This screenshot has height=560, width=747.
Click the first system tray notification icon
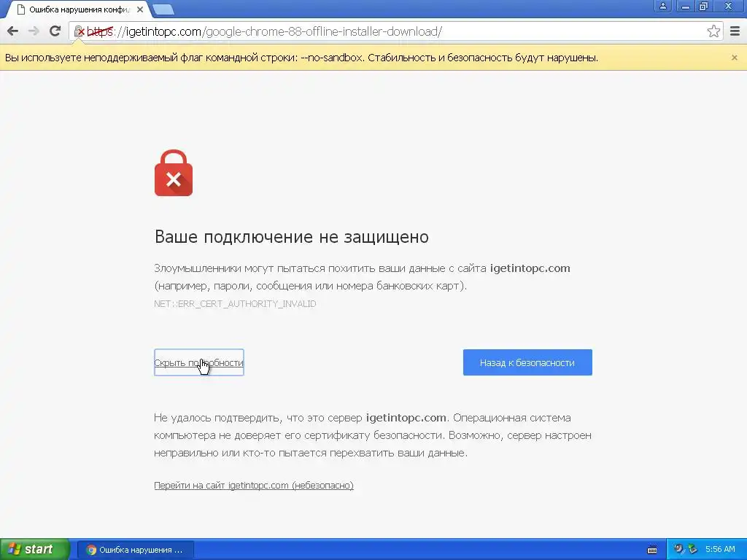click(x=679, y=549)
